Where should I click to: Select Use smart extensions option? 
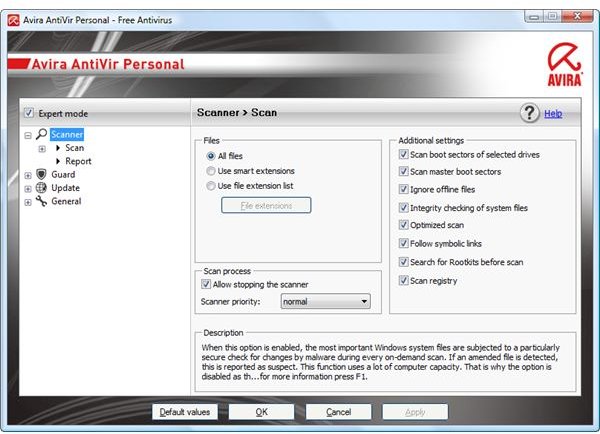tap(210, 171)
